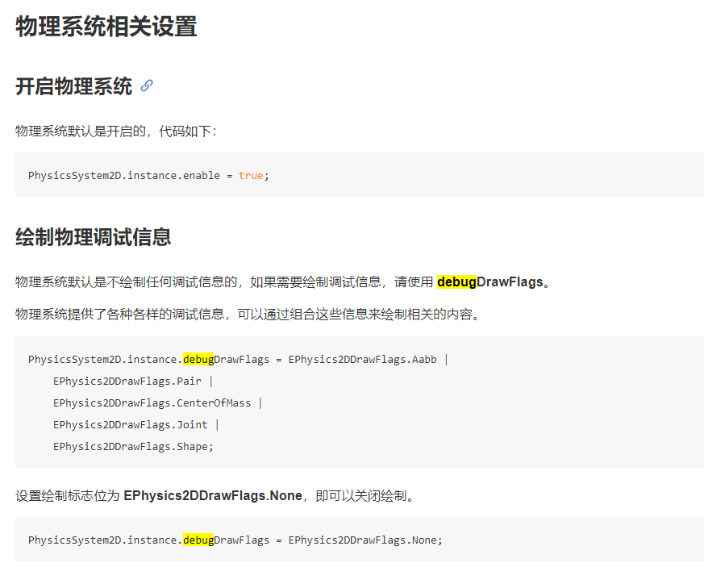Click the bold text EPhysics2DDrawFlags.None in the paragraph
The height and width of the screenshot is (588, 704).
[x=213, y=495]
